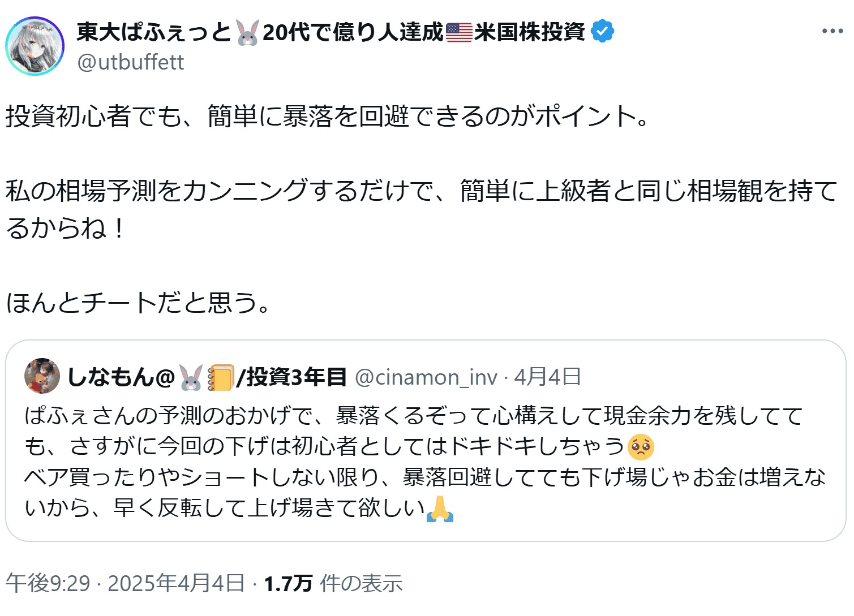Screen dimensions: 854x616
Task: Click the pleading face emoji in quote
Action: (641, 447)
